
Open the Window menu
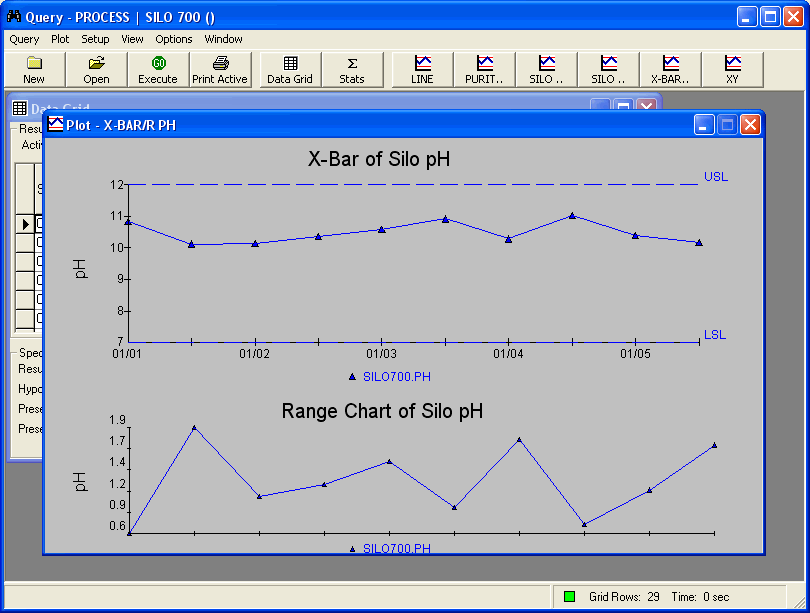223,39
